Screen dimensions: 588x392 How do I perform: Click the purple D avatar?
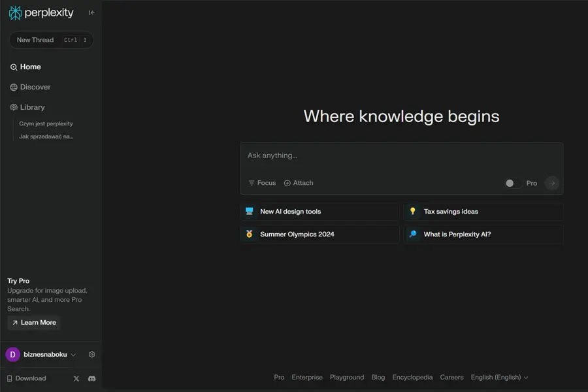(13, 355)
